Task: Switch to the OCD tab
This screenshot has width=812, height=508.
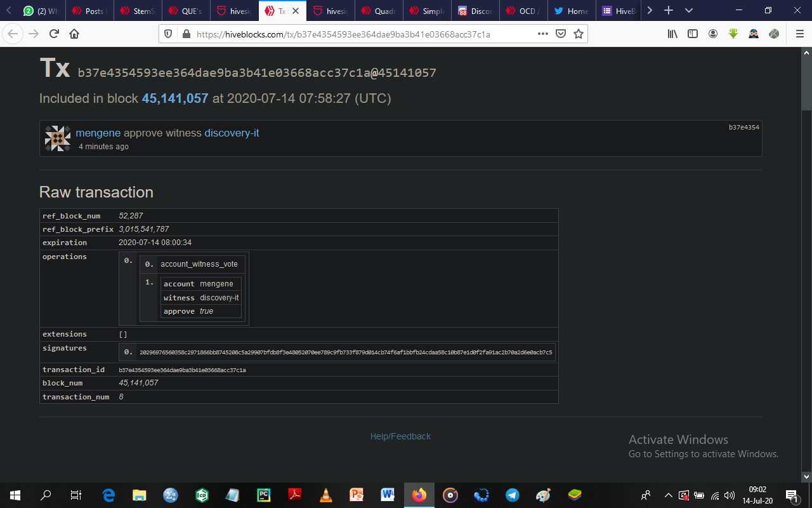Action: pos(523,11)
